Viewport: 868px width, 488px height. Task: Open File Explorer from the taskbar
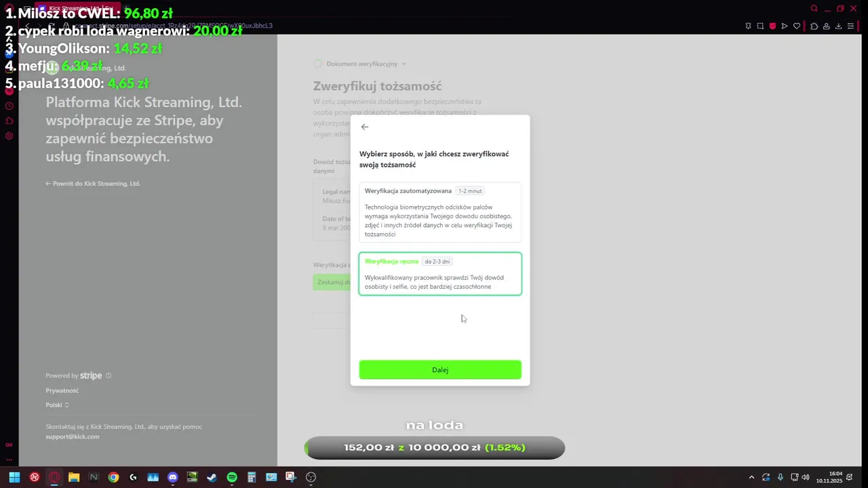74,477
